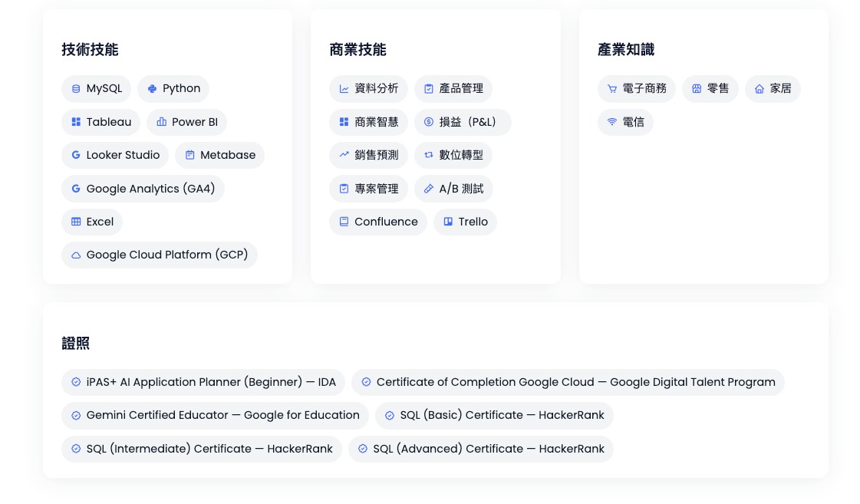Click the grid icon next to Tableau
860x504 pixels.
click(x=76, y=122)
